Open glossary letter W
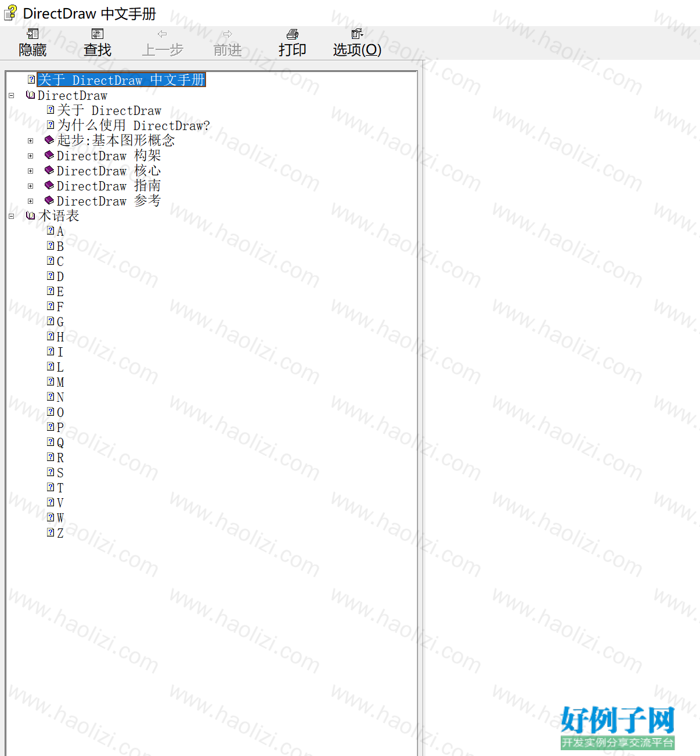700x756 pixels. pos(60,518)
